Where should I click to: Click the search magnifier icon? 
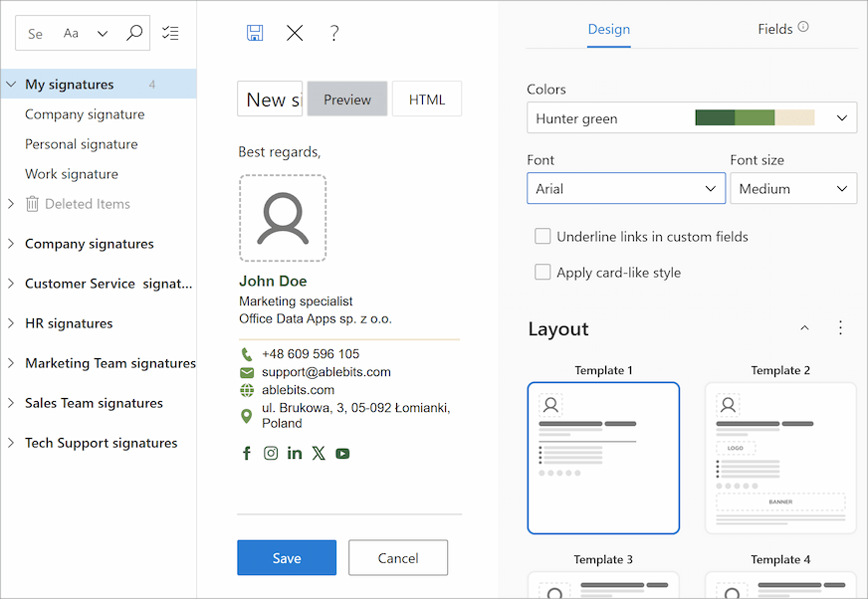[x=134, y=31]
